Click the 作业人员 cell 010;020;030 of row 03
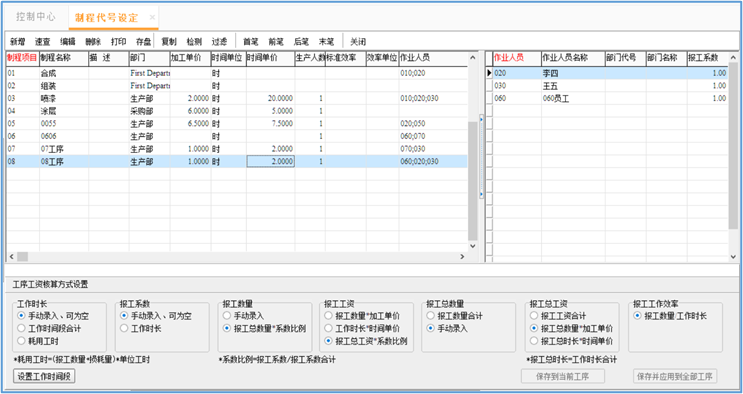The height and width of the screenshot is (394, 743). click(433, 99)
